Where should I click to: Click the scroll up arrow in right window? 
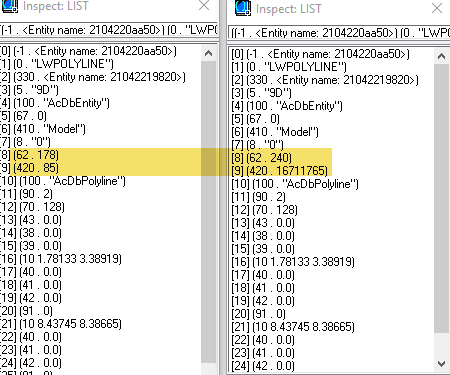pyautogui.click(x=441, y=56)
